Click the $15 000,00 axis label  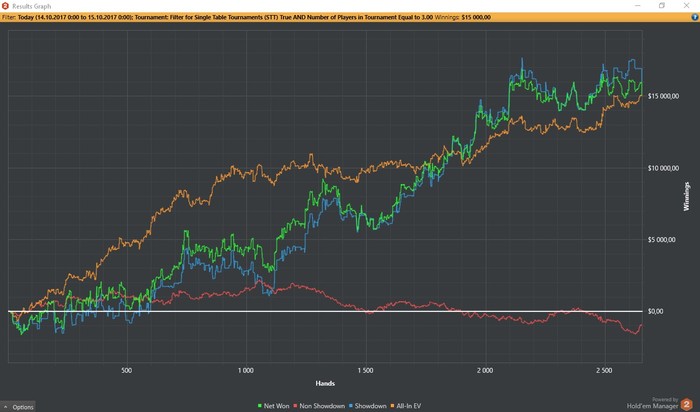coord(663,96)
